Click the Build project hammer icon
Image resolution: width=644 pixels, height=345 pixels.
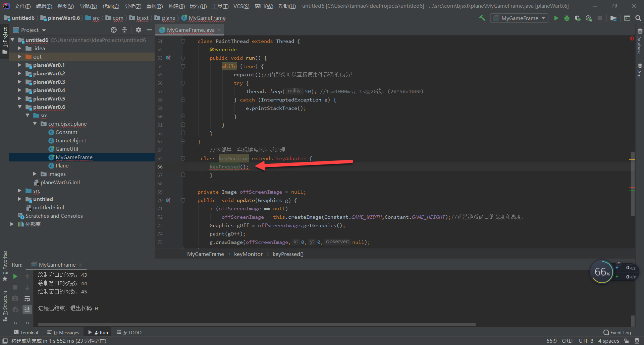[x=482, y=18]
